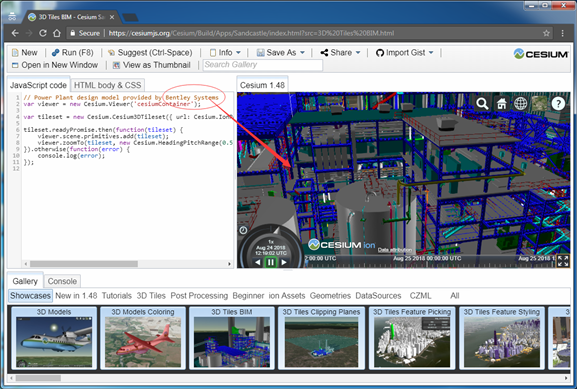Select All gallery category
This screenshot has width=577, height=389.
pyautogui.click(x=455, y=296)
